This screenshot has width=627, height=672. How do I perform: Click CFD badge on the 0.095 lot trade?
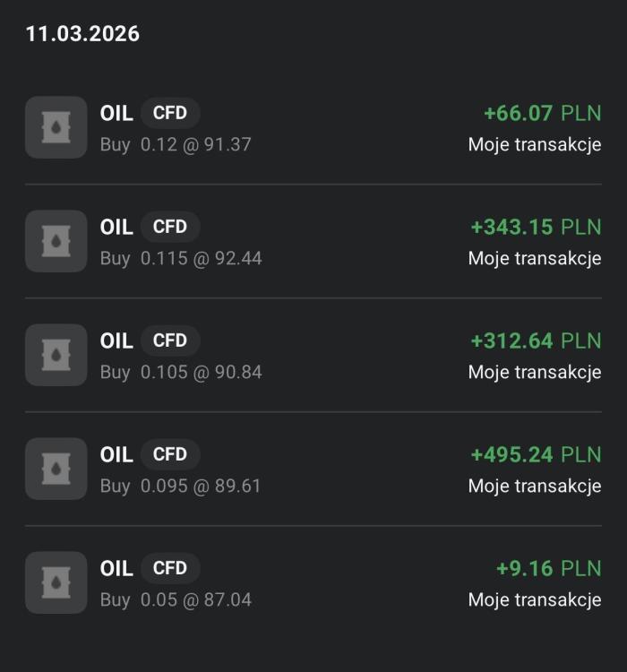coord(170,454)
